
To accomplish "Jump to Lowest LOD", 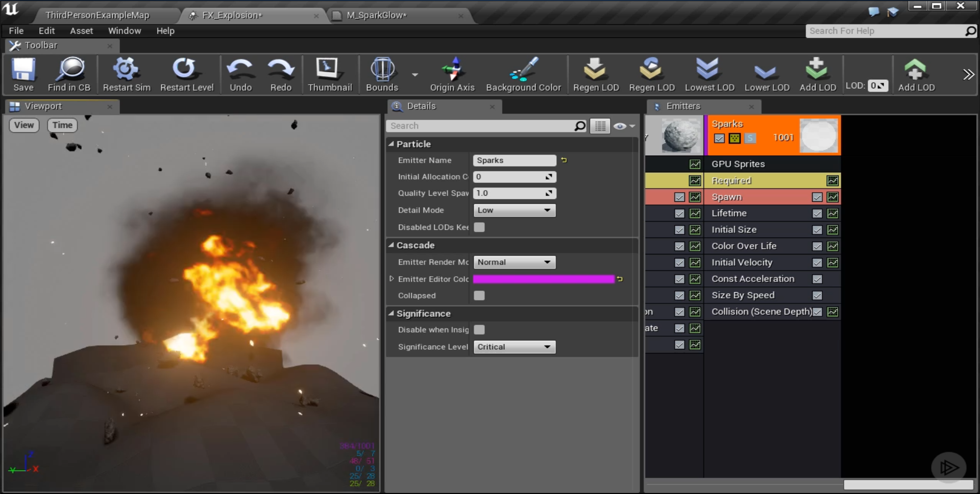I will click(709, 75).
